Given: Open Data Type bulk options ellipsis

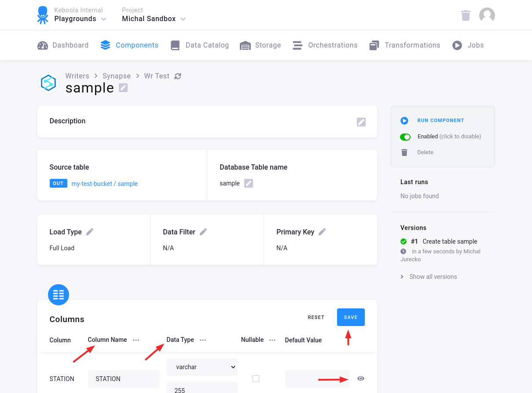Looking at the screenshot, I should click(x=203, y=340).
